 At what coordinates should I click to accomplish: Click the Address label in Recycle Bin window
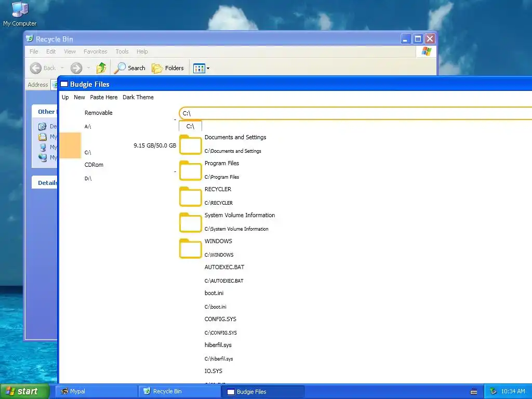[37, 85]
